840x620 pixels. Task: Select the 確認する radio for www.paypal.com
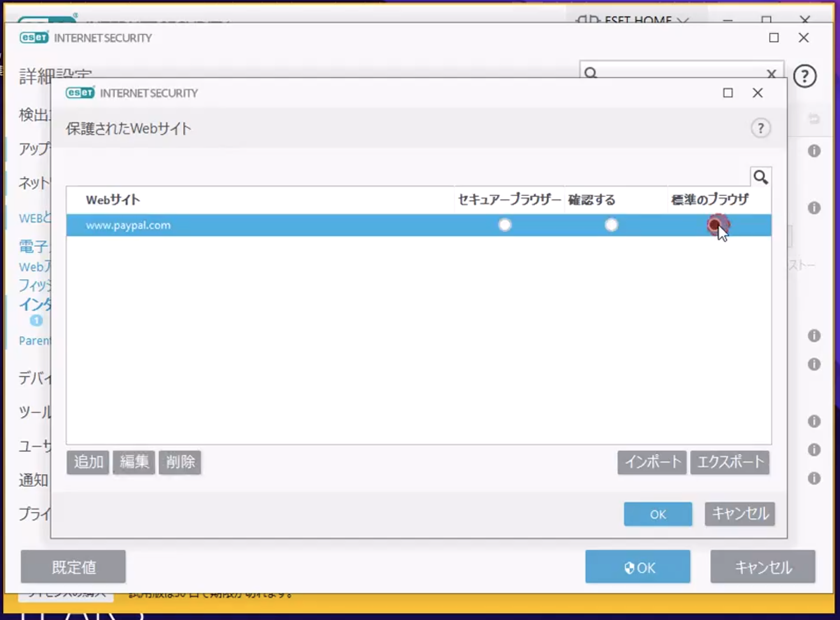(x=611, y=225)
